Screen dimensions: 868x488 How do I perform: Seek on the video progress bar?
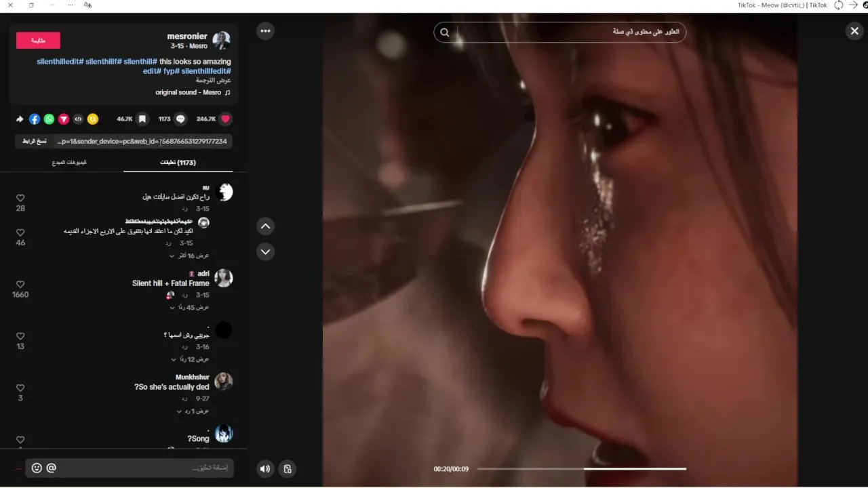pos(582,468)
